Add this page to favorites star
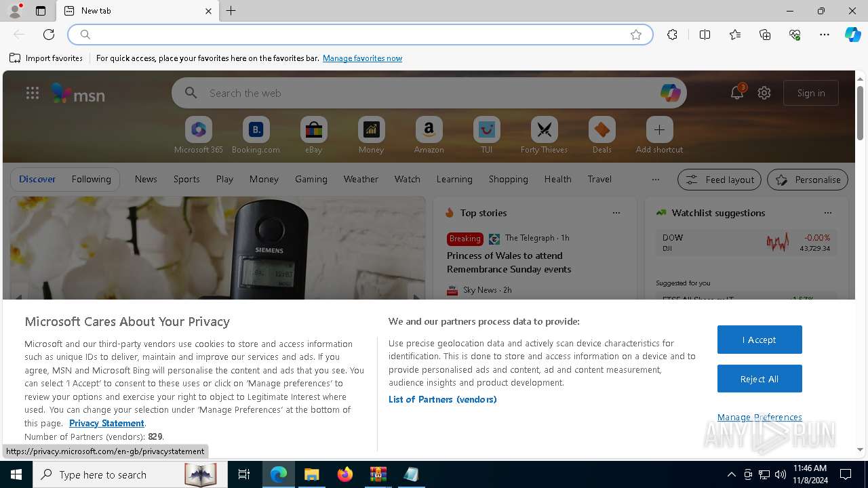 636,35
